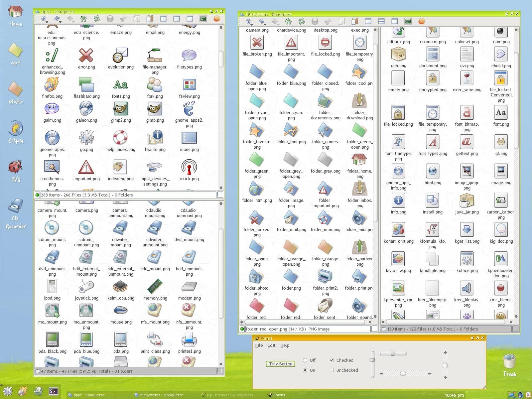Click orange Konqueror throbber in filesystems window
The image size is (532, 399).
click(422, 21)
